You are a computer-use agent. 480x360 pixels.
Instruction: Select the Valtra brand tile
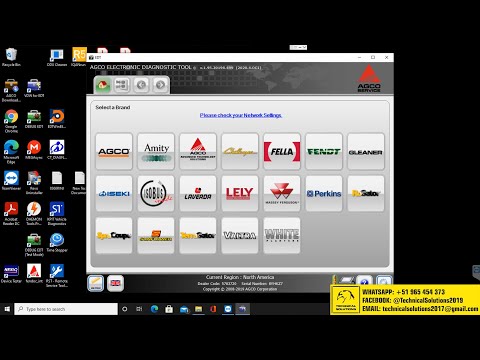[x=240, y=235]
